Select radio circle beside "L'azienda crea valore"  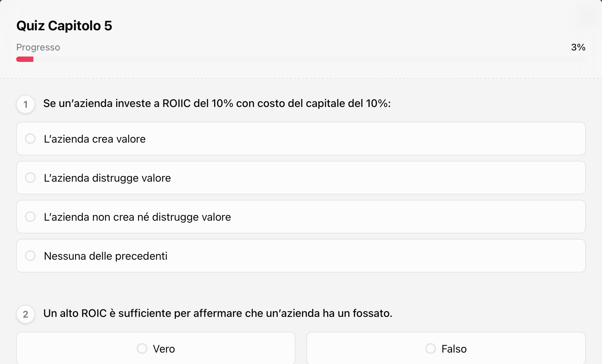[30, 139]
